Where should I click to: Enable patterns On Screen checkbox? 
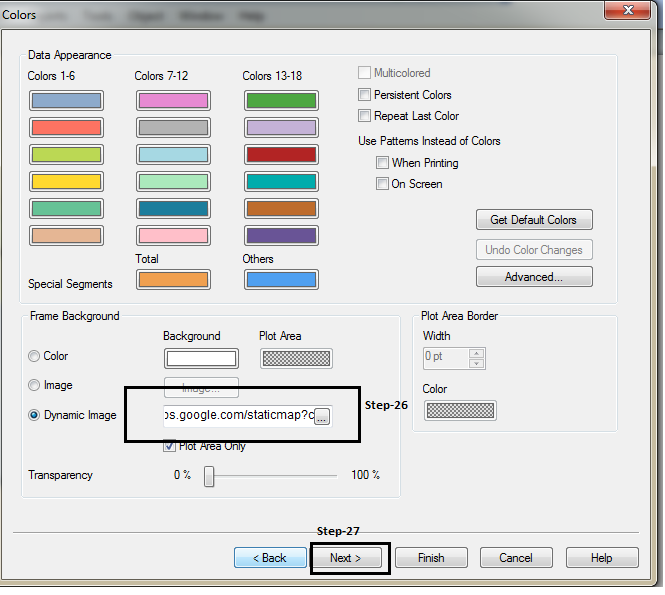(x=382, y=184)
